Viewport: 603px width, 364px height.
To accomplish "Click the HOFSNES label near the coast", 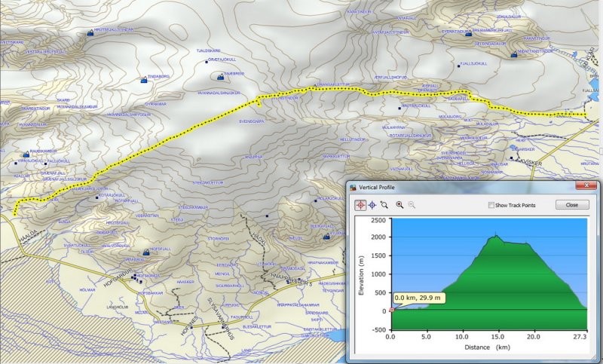I will 189,326.
